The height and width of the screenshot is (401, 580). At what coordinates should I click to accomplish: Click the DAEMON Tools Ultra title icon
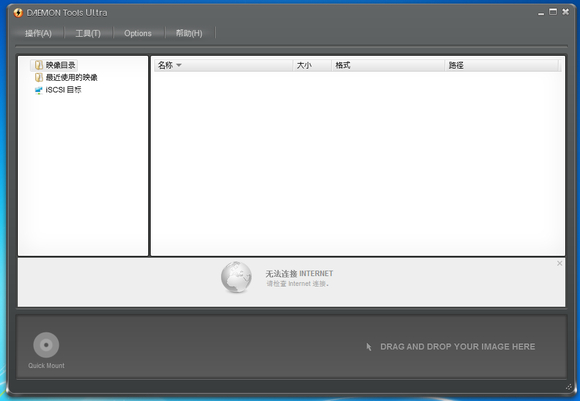point(18,13)
